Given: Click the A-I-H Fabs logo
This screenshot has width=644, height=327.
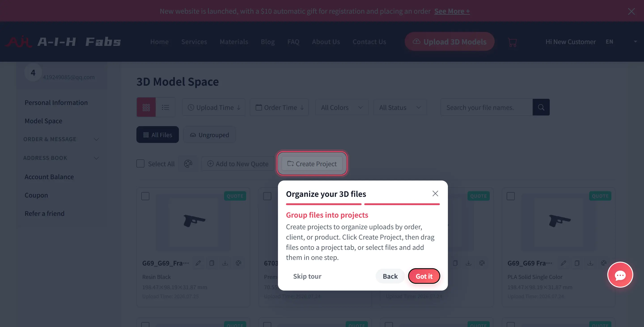Looking at the screenshot, I should click(63, 42).
